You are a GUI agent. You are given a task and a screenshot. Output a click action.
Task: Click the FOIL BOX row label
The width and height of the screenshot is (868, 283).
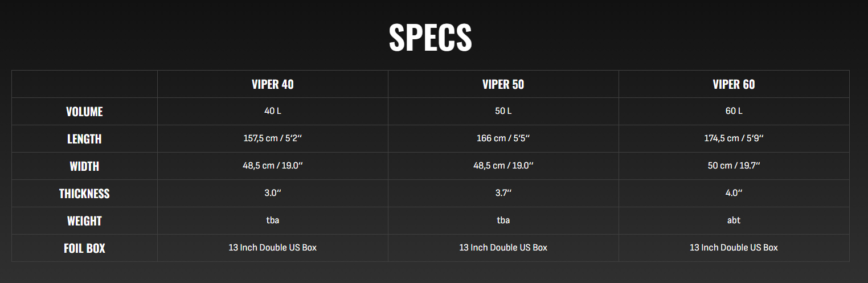84,248
